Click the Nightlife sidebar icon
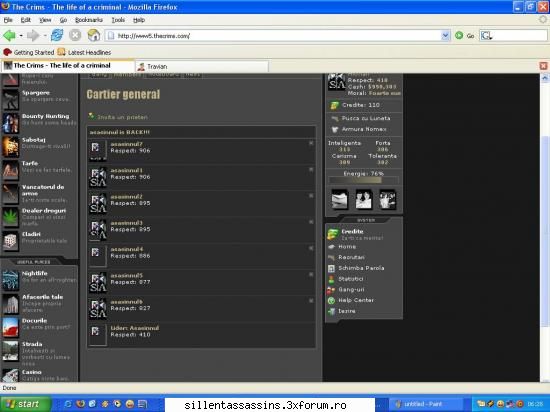This screenshot has width=550, height=412. (10, 280)
